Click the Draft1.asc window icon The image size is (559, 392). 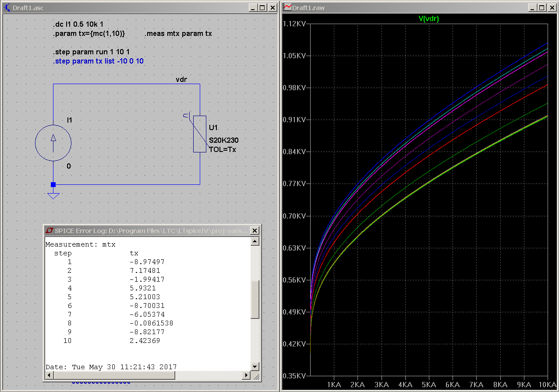tap(7, 7)
